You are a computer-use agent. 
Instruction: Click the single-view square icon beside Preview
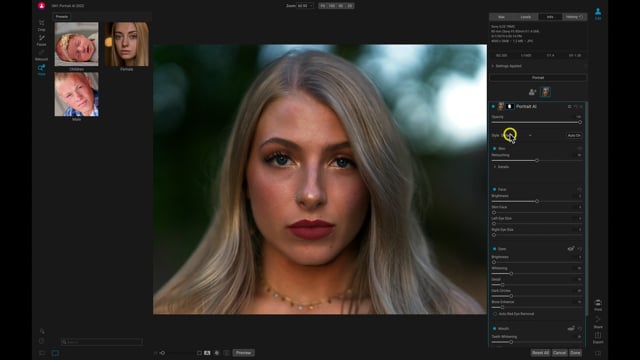pyautogui.click(x=199, y=353)
